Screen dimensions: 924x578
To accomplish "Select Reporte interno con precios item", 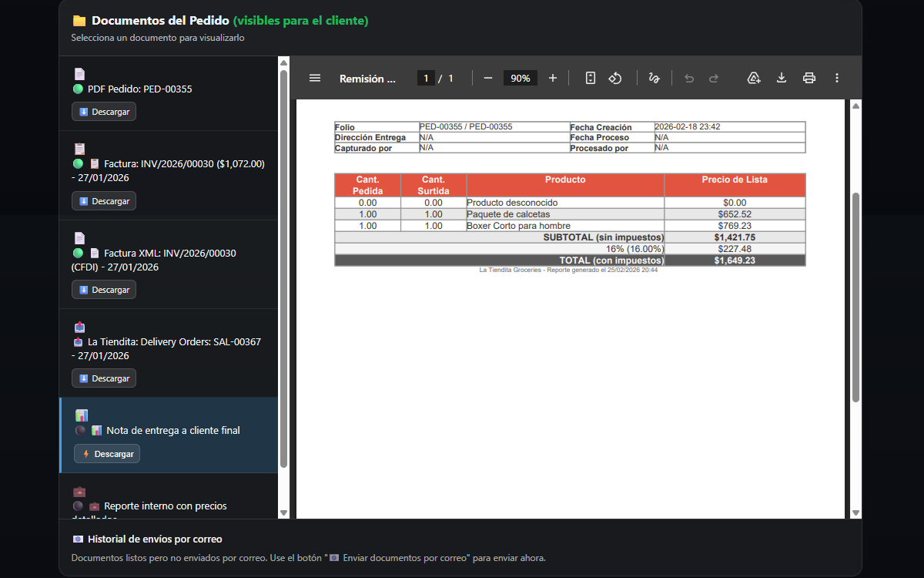I will tap(165, 506).
